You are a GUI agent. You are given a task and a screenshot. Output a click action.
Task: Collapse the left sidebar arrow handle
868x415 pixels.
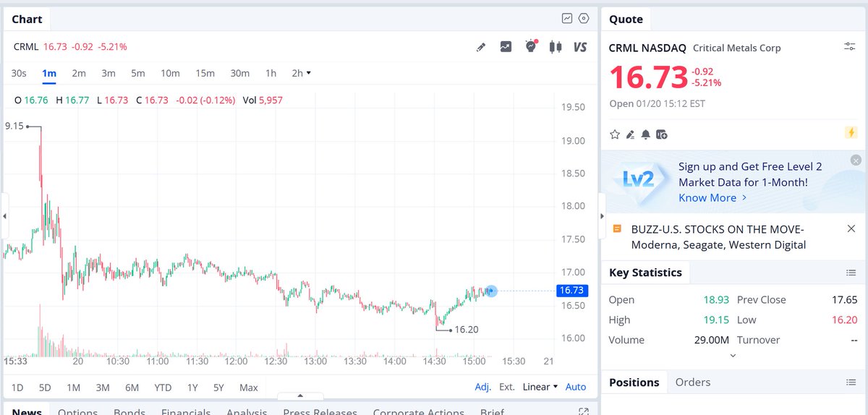(5, 215)
